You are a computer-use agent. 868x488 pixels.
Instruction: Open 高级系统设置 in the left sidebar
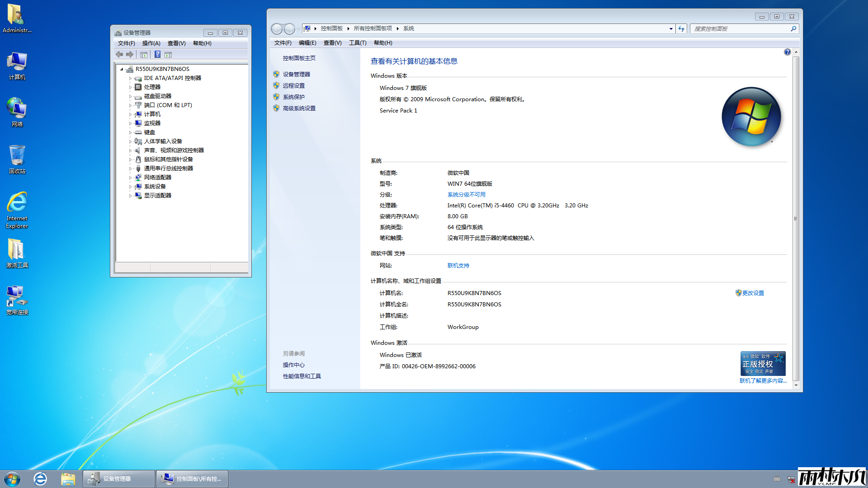(299, 108)
